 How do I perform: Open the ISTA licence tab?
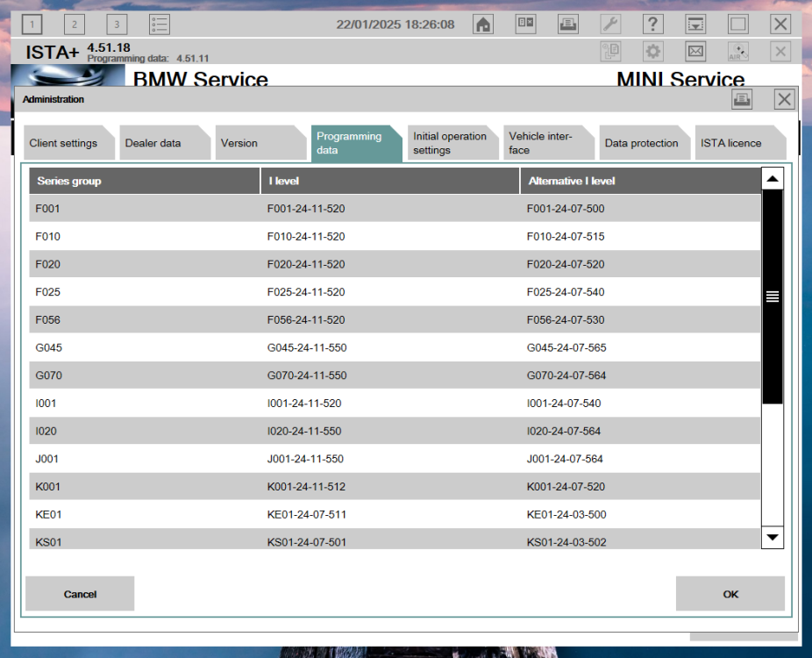[740, 143]
